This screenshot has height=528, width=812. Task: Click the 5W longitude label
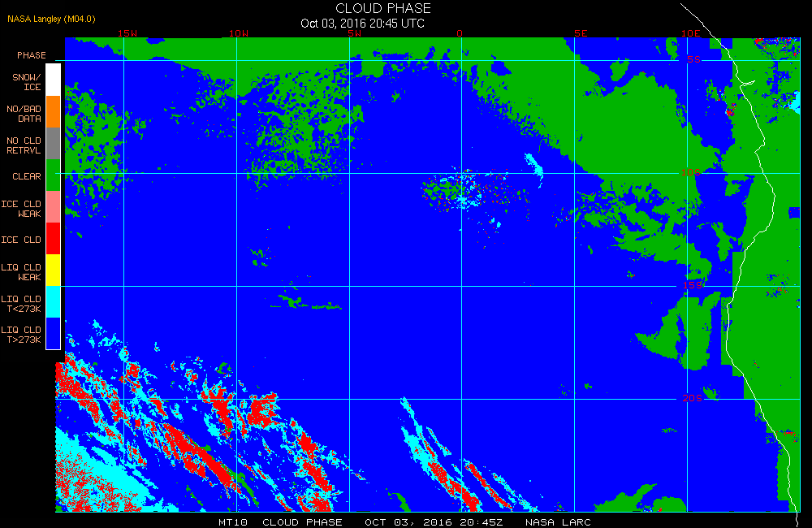(x=355, y=33)
